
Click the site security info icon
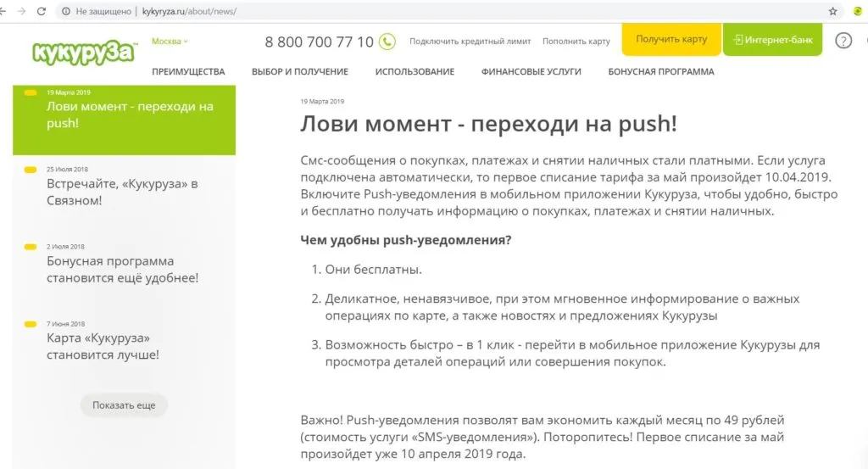(x=66, y=11)
